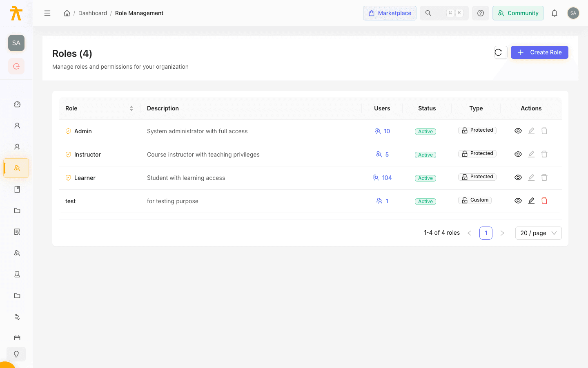The image size is (588, 368).
Task: Open the Marketplace button
Action: 390,13
